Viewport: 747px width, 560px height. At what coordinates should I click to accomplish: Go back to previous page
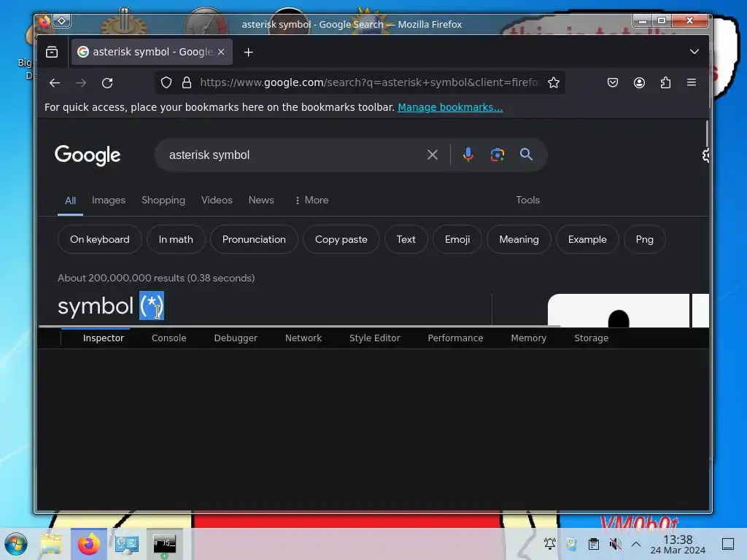click(55, 83)
